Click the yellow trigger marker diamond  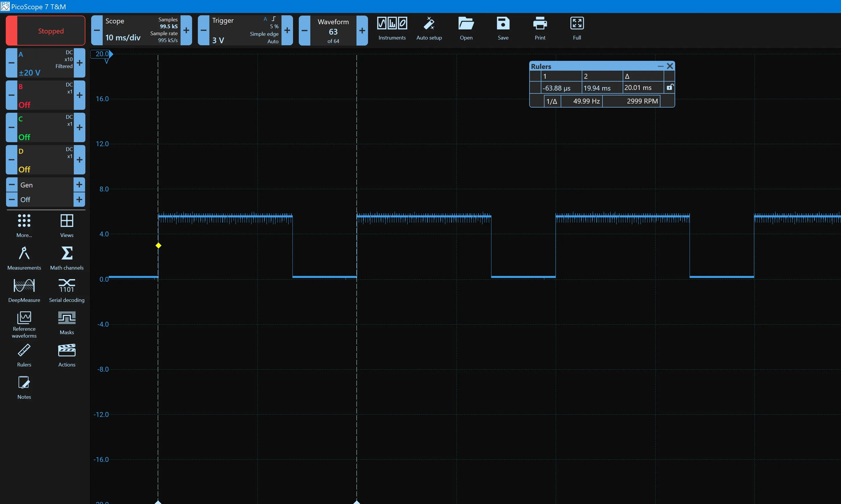pyautogui.click(x=158, y=246)
